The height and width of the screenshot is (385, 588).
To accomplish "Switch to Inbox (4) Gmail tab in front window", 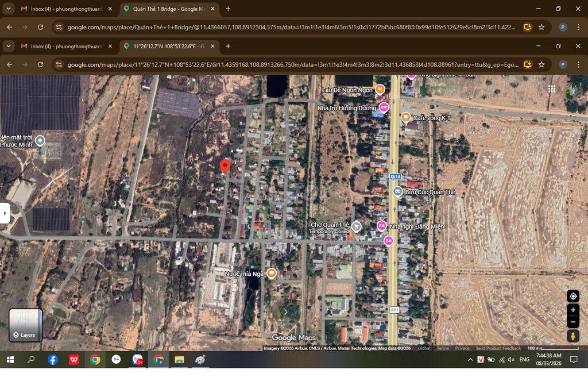I will click(x=66, y=46).
